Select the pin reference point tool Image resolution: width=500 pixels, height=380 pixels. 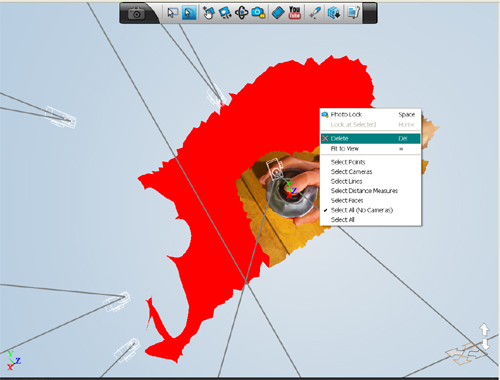coord(315,13)
